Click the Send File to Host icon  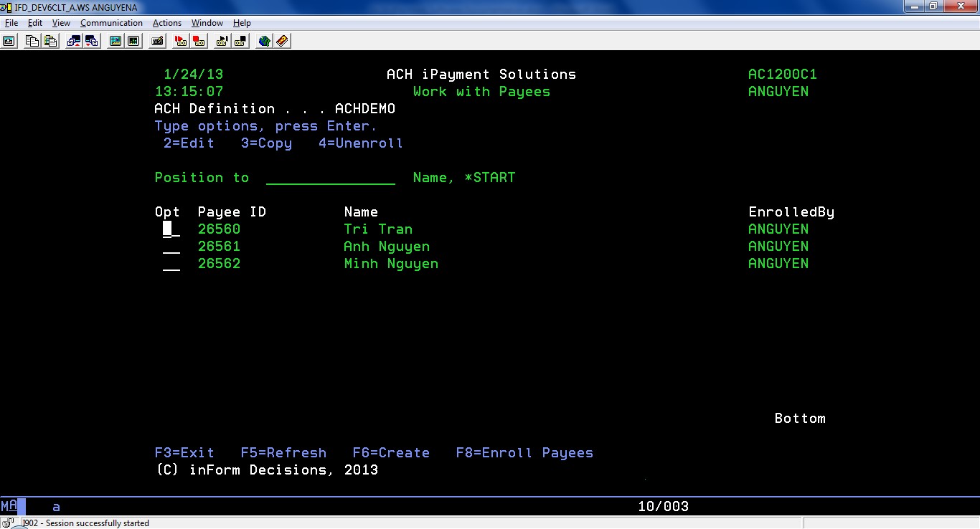pos(74,41)
